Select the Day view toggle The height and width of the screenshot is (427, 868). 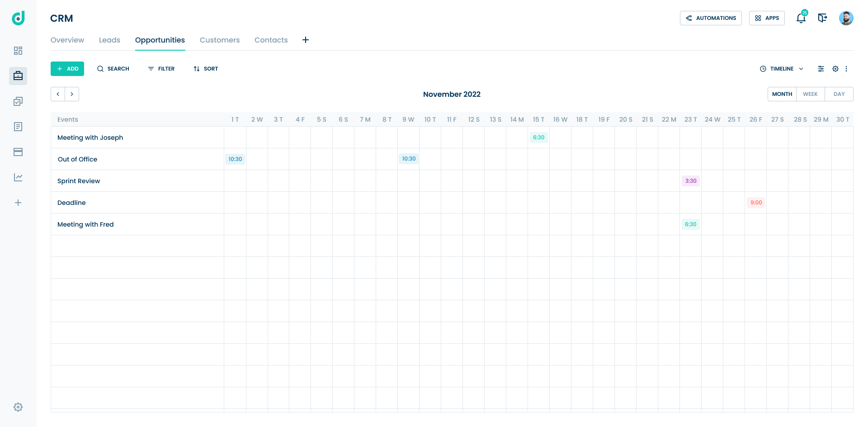839,94
